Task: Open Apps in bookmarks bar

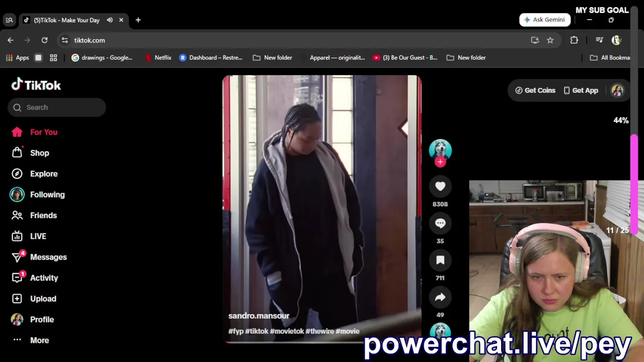Action: click(18, 58)
